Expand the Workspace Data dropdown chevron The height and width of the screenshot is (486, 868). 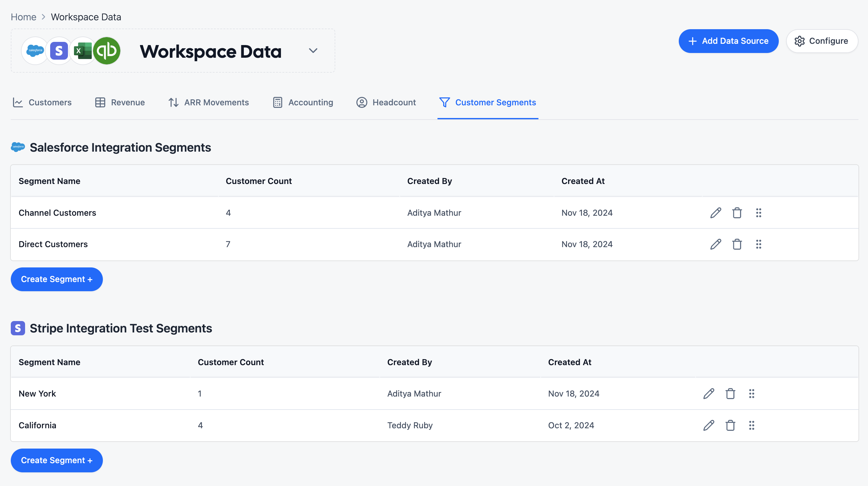(x=313, y=51)
